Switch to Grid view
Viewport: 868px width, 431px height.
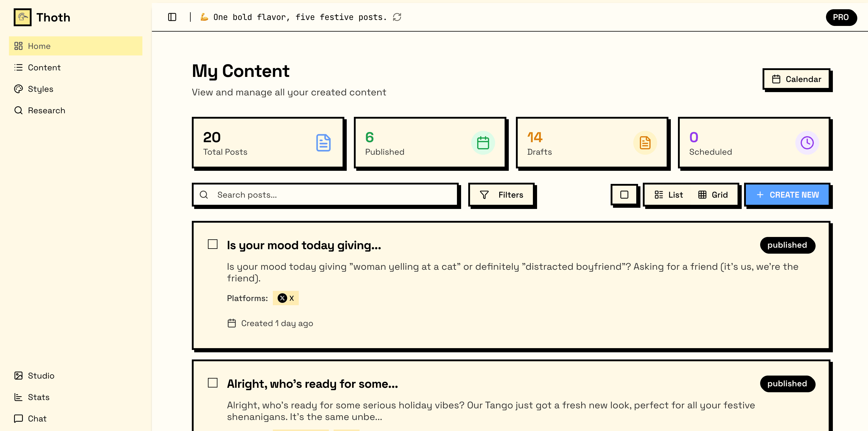click(713, 195)
